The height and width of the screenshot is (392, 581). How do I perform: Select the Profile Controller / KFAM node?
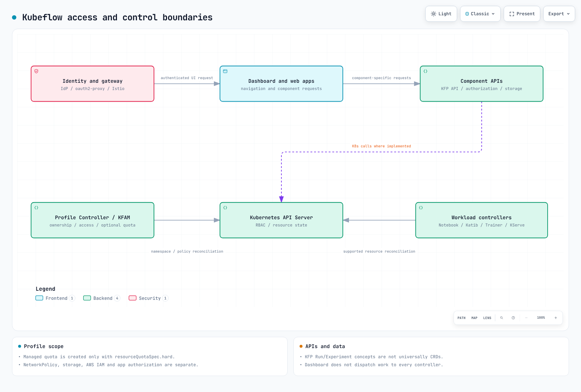(93, 220)
